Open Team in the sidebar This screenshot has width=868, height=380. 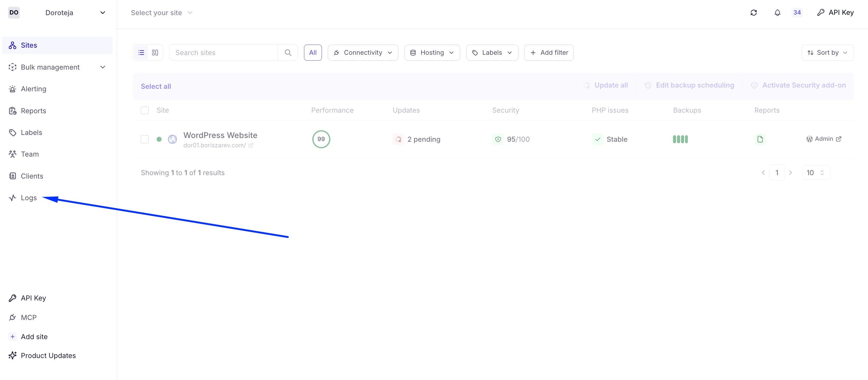pos(57,154)
